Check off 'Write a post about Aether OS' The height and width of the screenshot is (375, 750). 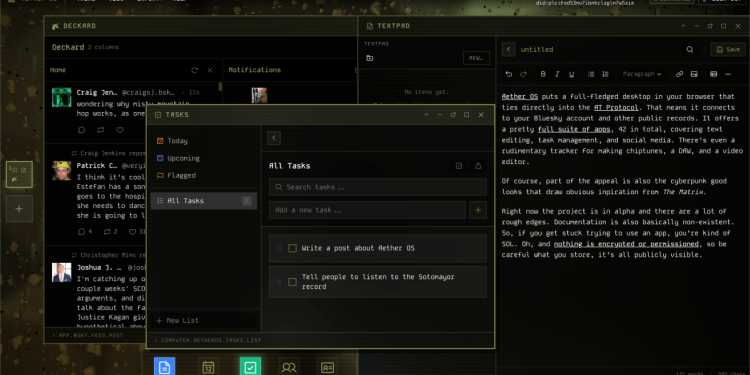[292, 248]
